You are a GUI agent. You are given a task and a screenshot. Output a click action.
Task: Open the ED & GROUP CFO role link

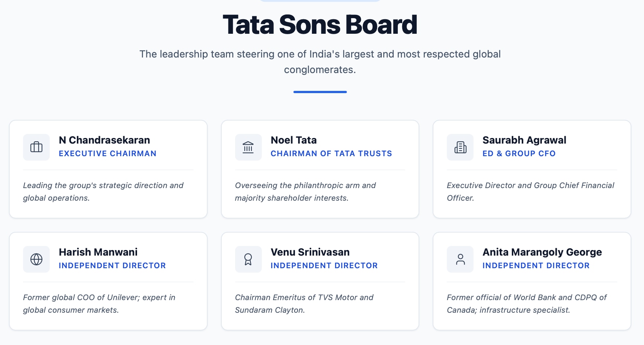tap(519, 153)
